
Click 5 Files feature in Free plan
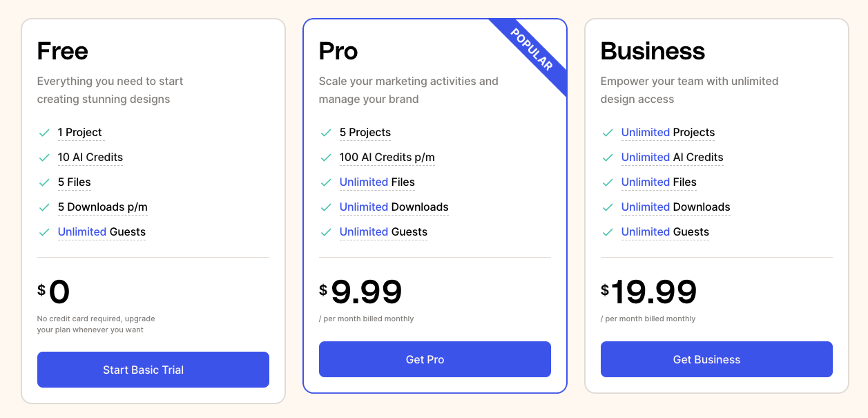point(75,182)
